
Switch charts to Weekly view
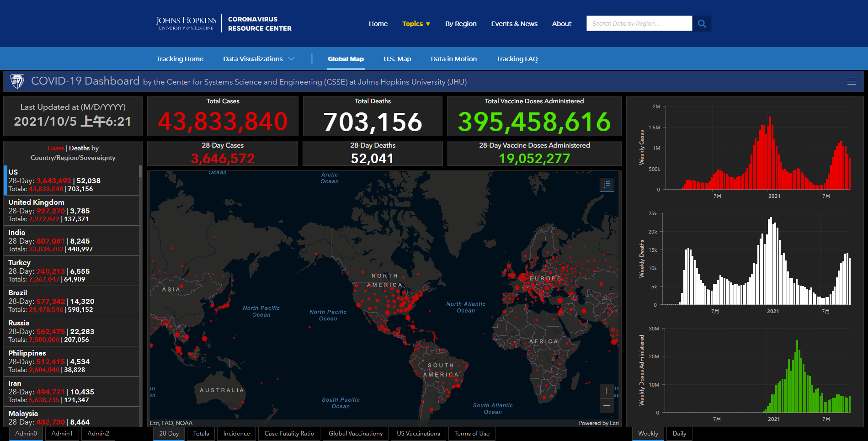(x=648, y=434)
